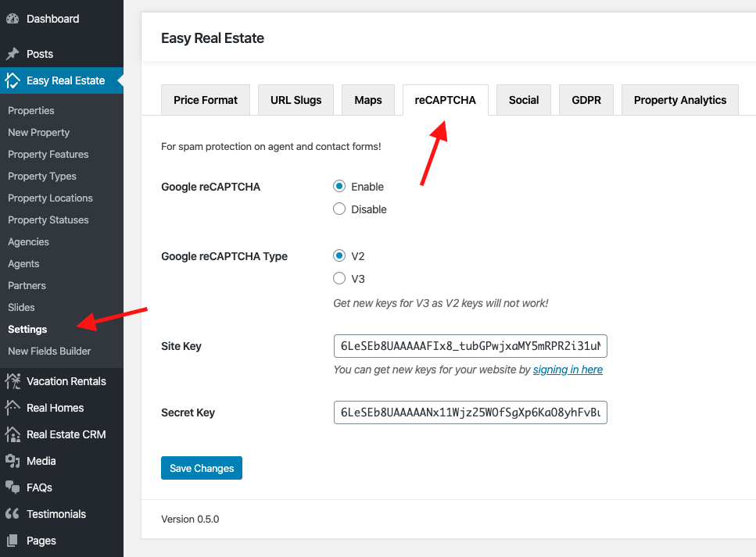
Task: Open Partners submenu item
Action: coord(27,285)
